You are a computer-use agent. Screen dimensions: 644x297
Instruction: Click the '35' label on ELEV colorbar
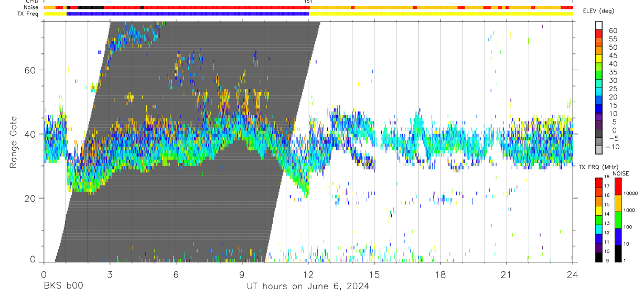[612, 72]
